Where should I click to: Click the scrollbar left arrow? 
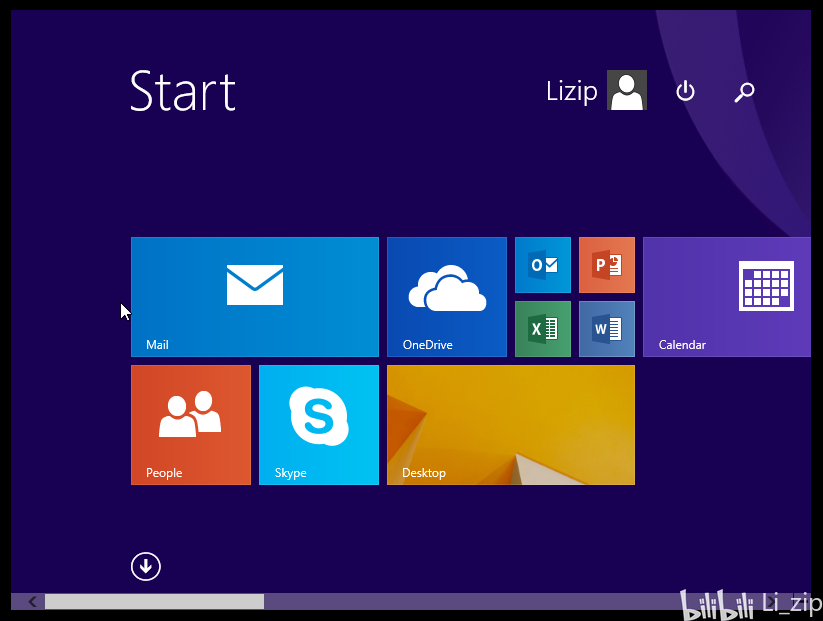(33, 602)
